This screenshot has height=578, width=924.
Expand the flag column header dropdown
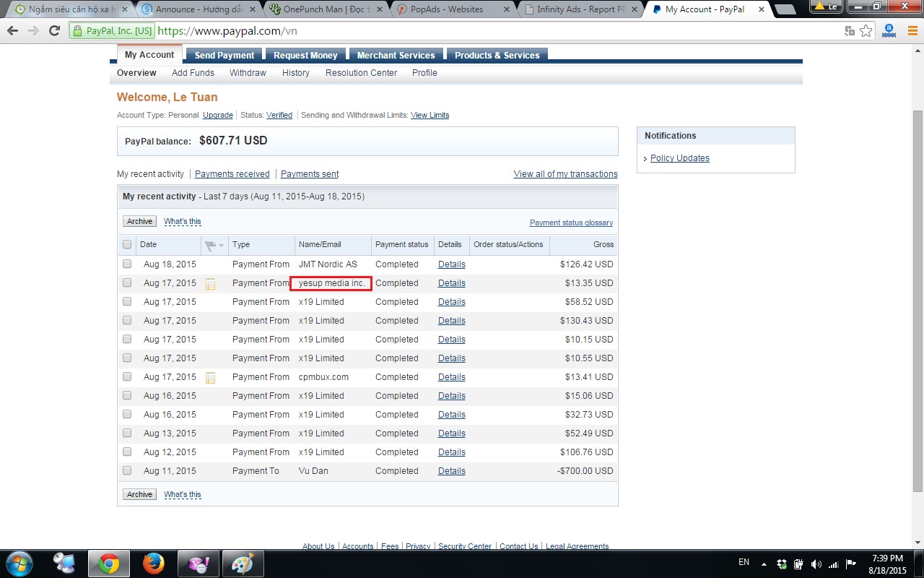click(221, 246)
